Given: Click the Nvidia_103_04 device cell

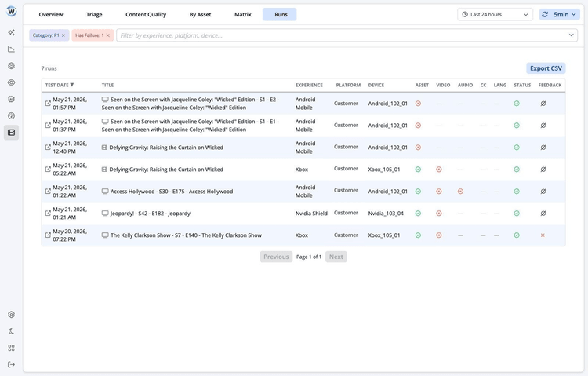Looking at the screenshot, I should 386,214.
